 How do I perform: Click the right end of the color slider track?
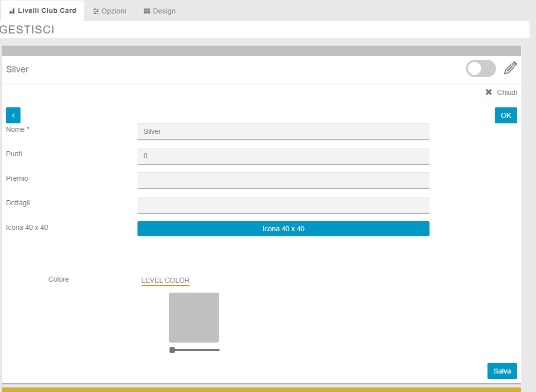[218, 350]
